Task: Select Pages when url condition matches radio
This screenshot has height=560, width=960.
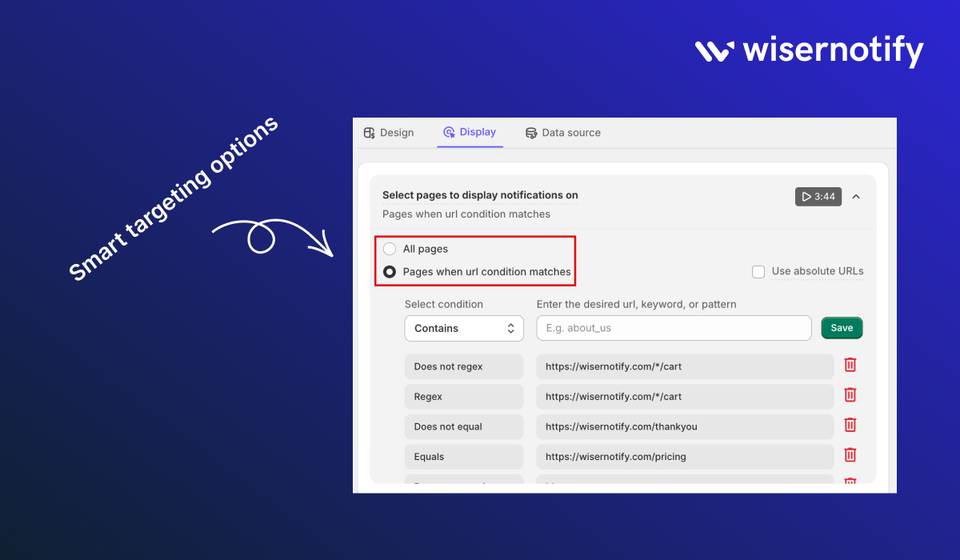Action: click(390, 272)
